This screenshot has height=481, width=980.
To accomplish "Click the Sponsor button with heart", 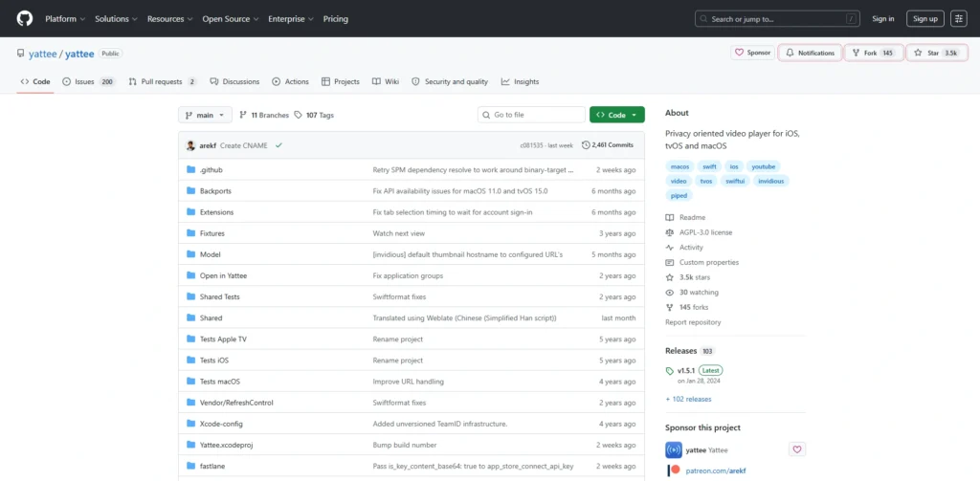I will click(x=752, y=54).
